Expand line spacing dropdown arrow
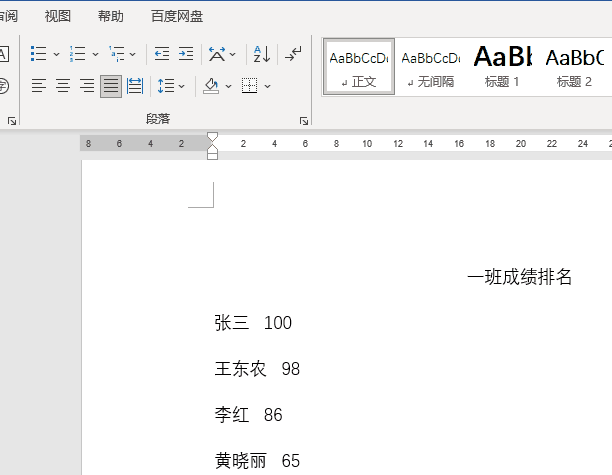 (x=181, y=86)
